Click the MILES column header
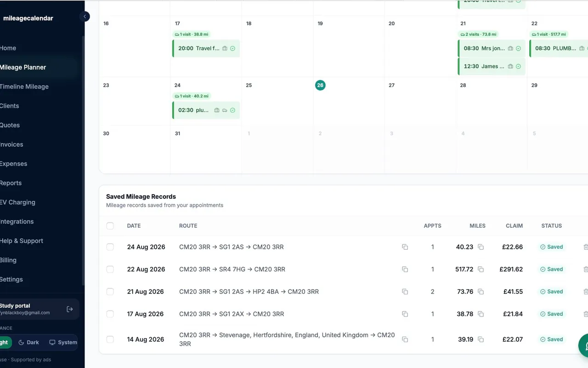This screenshot has height=368, width=588. click(477, 226)
